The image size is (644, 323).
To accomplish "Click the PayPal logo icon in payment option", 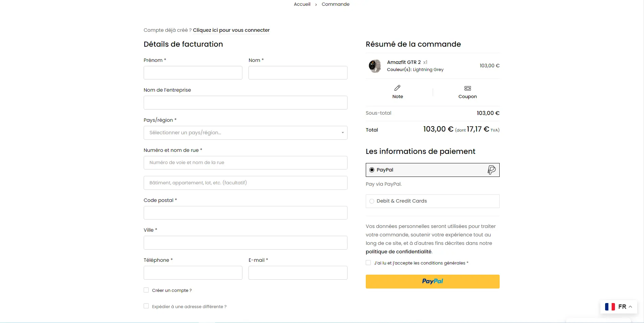I will (492, 170).
